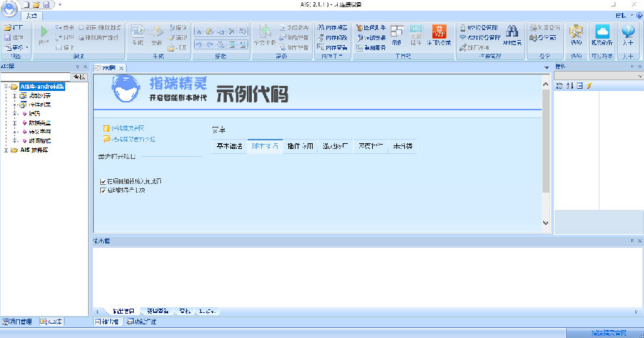
Task: Select the 基本语法 example tab
Action: [230, 146]
